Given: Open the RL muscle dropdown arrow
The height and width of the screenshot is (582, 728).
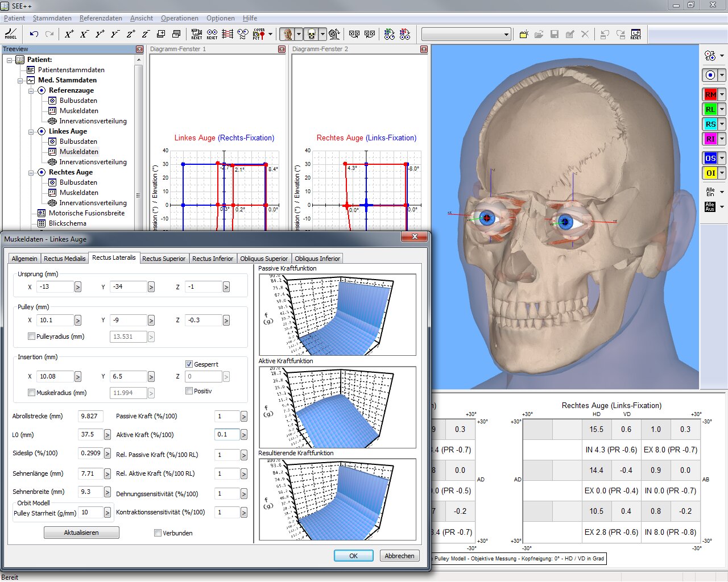Looking at the screenshot, I should pos(722,110).
